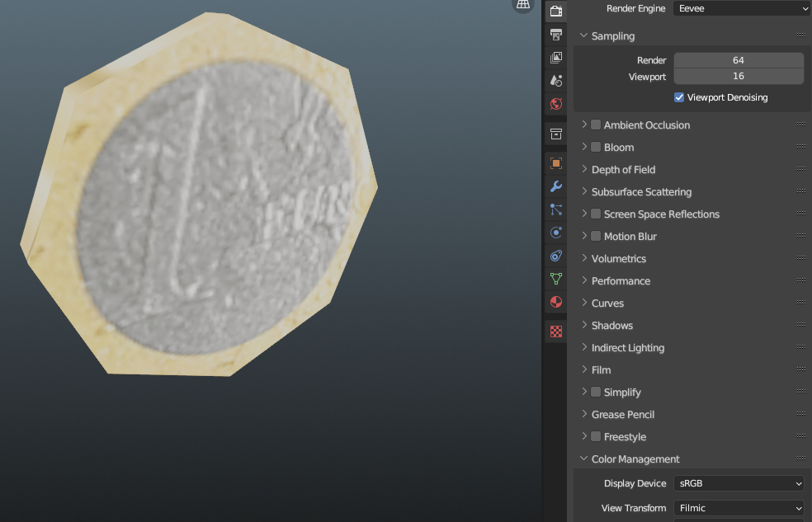
Task: Open the Object Data green triangle tab
Action: (556, 279)
